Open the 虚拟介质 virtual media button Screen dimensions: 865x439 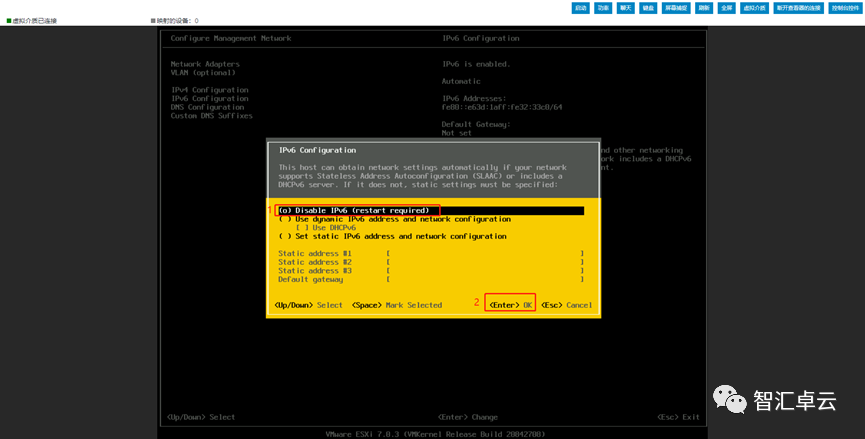[754, 8]
